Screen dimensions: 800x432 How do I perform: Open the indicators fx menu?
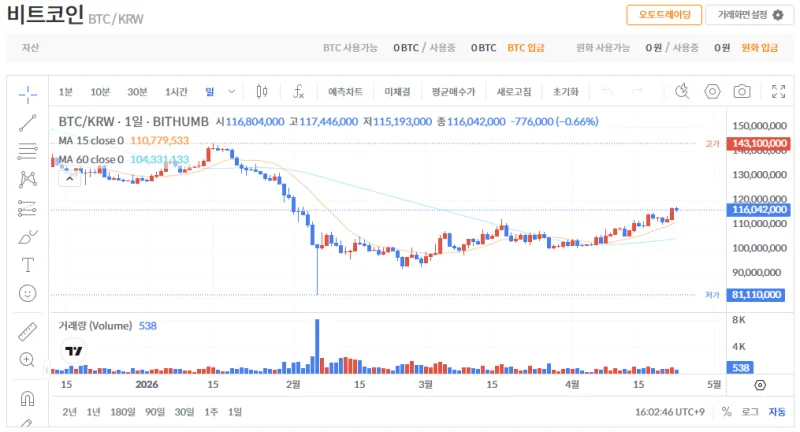298,92
